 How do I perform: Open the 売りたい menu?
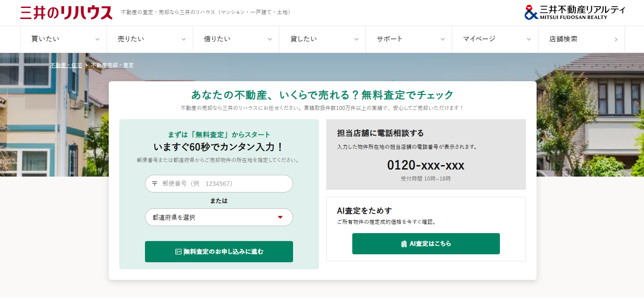pos(150,39)
